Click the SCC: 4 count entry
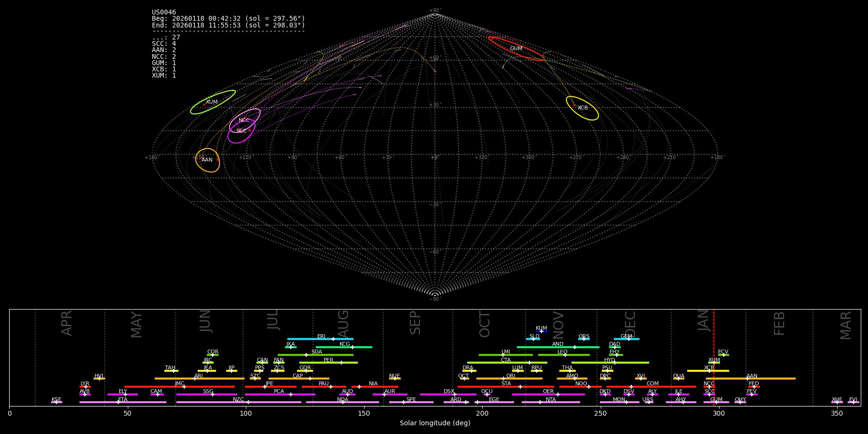This screenshot has height=434, width=868. click(164, 44)
